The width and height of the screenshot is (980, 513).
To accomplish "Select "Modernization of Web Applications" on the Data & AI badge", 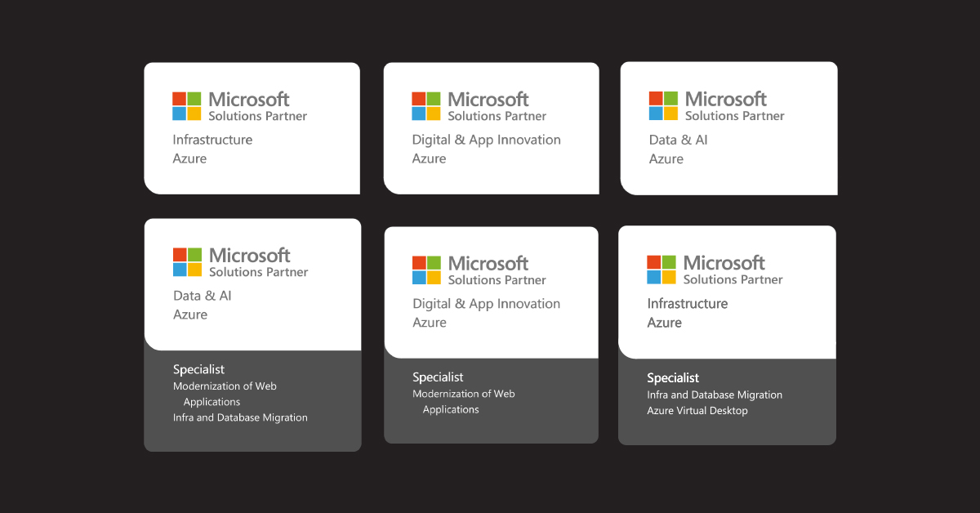I will click(225, 394).
